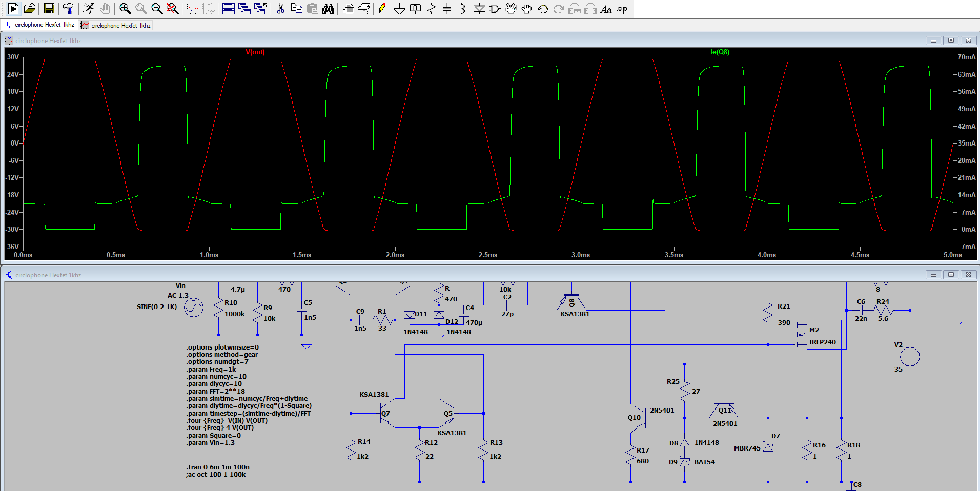Click the 2.5ms time axis label
980x491 pixels.
(488, 255)
